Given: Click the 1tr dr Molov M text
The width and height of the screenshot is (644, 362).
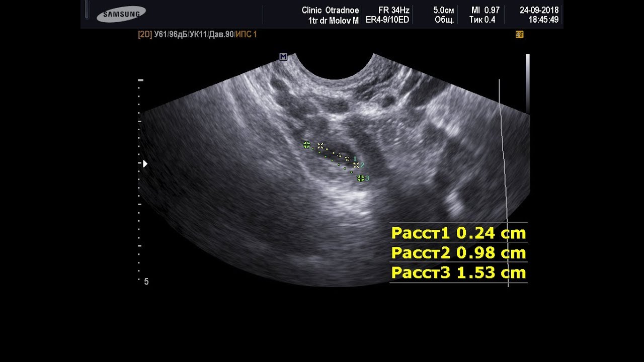Looking at the screenshot, I should 334,20.
